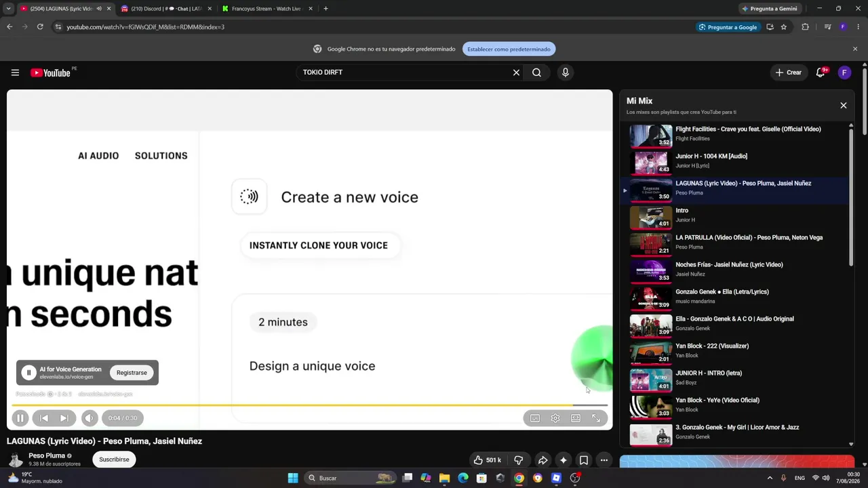This screenshot has height=488, width=868.
Task: Switch the player to theater mode
Action: pos(576,418)
